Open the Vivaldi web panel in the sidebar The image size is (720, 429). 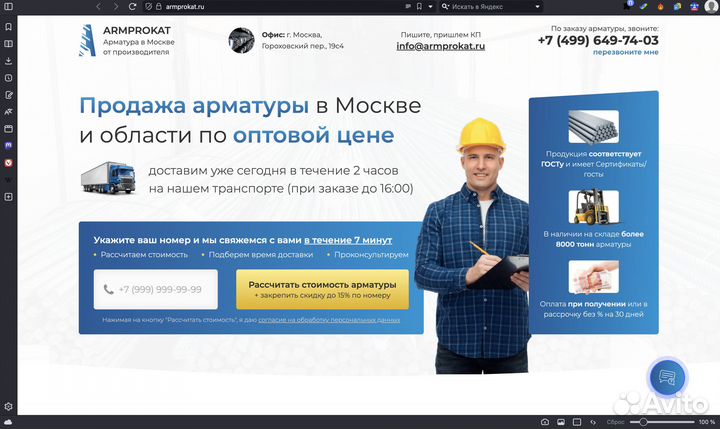[x=8, y=163]
